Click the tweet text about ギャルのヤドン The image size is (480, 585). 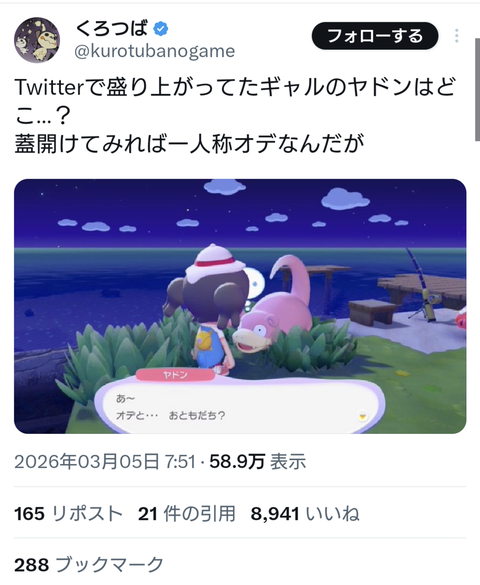[235, 116]
